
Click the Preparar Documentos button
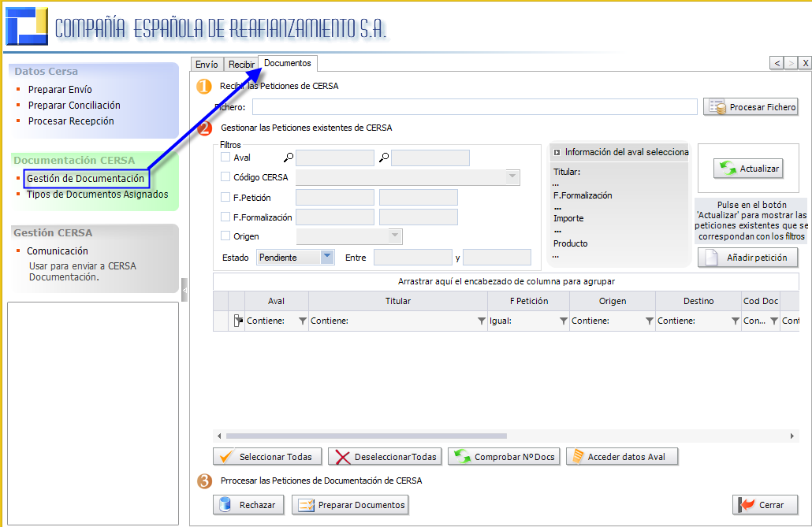tap(350, 505)
